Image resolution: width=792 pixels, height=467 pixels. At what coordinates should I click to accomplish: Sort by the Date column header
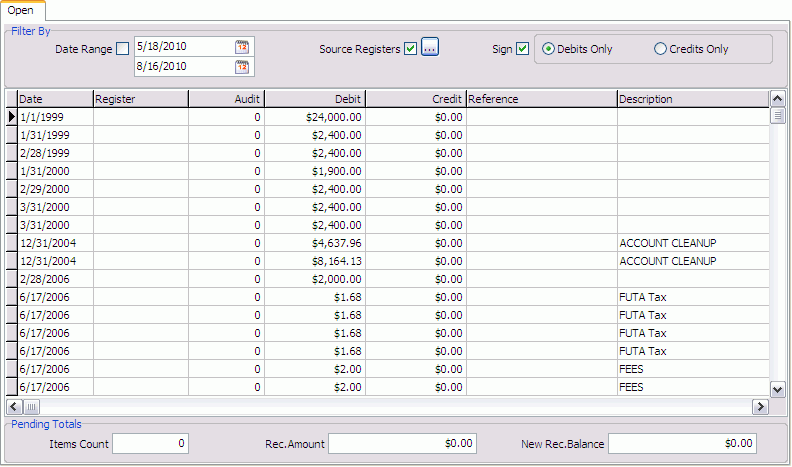pyautogui.click(x=54, y=99)
